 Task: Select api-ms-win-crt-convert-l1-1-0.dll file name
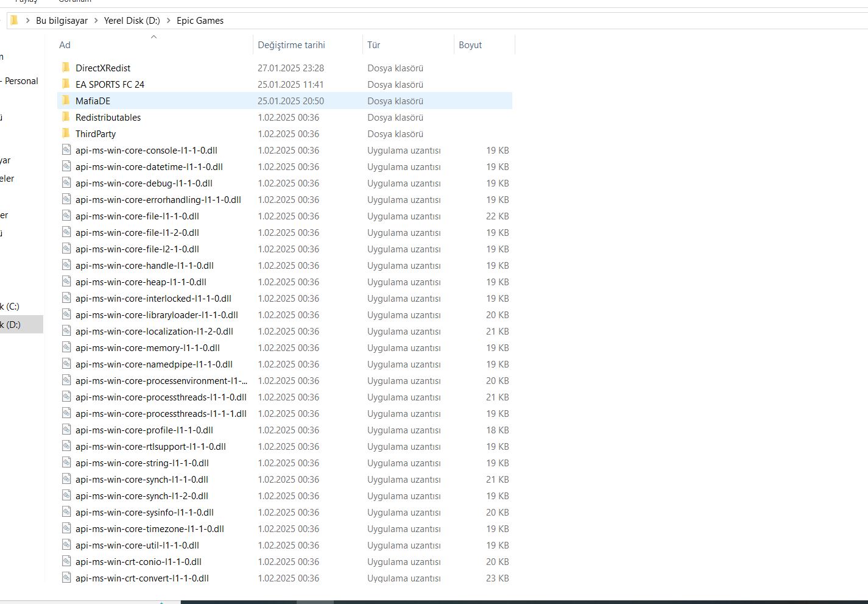pos(142,578)
